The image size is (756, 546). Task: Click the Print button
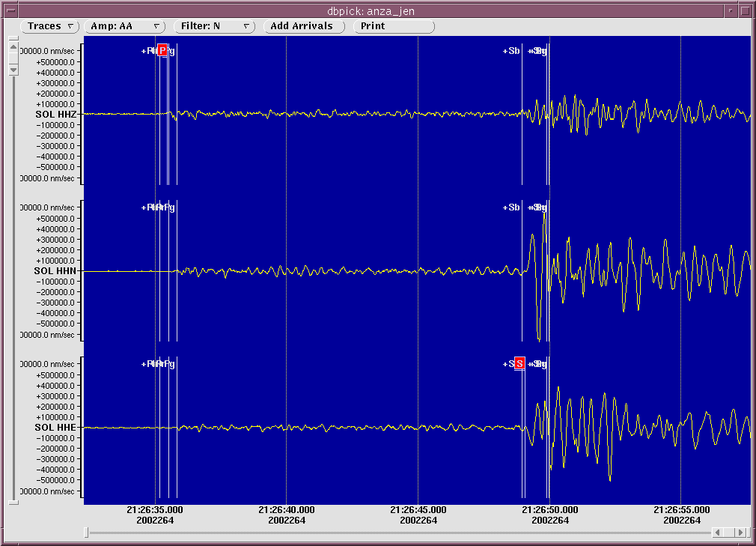(394, 26)
